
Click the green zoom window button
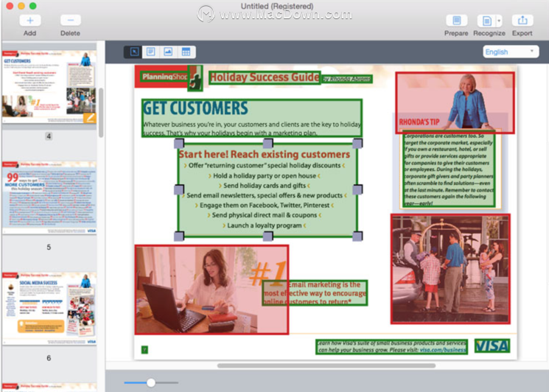click(33, 6)
